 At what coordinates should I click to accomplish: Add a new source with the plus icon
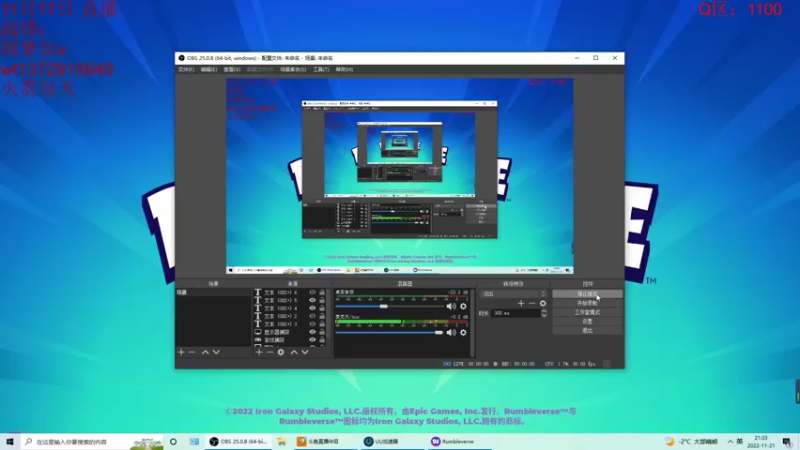tap(259, 352)
